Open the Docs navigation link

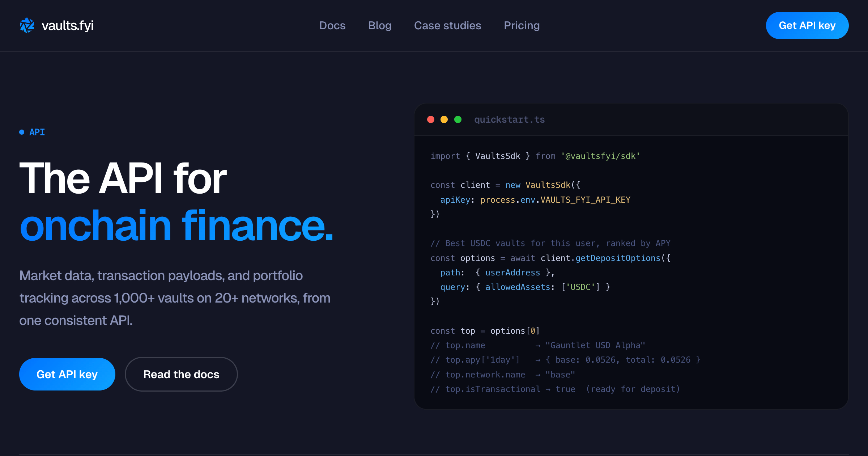tap(332, 25)
